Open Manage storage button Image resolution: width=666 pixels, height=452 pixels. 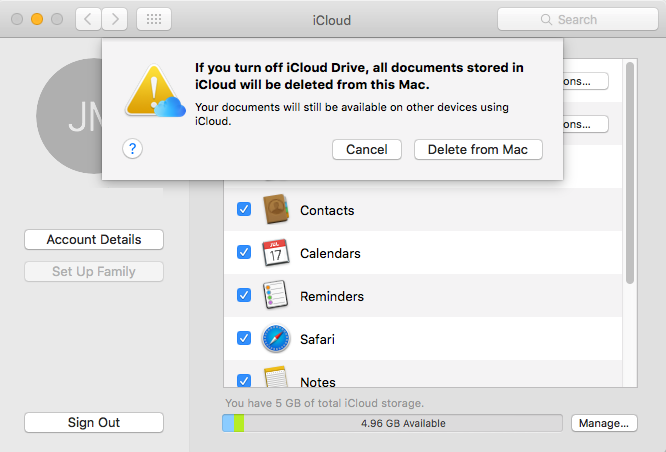pyautogui.click(x=604, y=423)
